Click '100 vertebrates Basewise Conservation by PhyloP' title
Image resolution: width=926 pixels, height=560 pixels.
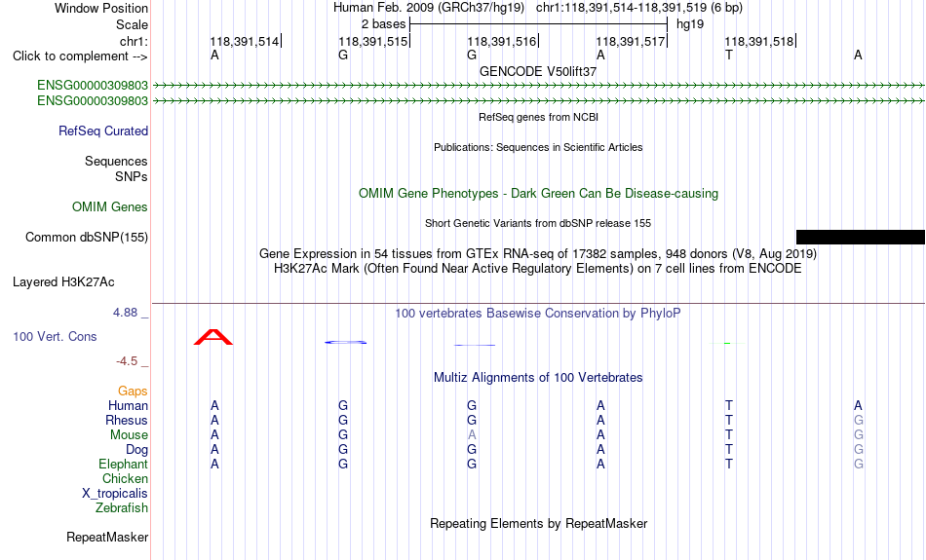click(x=538, y=314)
